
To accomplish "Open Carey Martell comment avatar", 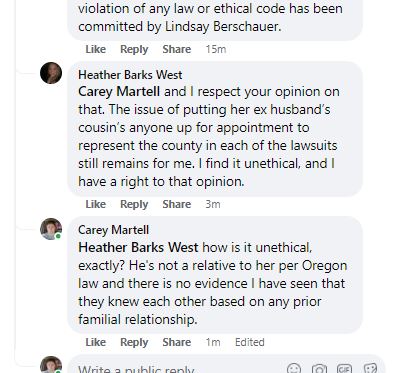I will coord(51,229).
